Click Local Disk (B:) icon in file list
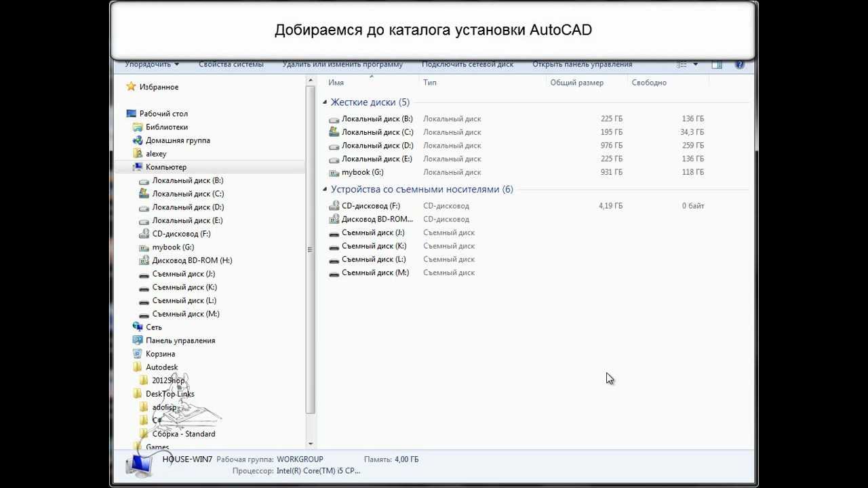The height and width of the screenshot is (488, 868). [334, 119]
